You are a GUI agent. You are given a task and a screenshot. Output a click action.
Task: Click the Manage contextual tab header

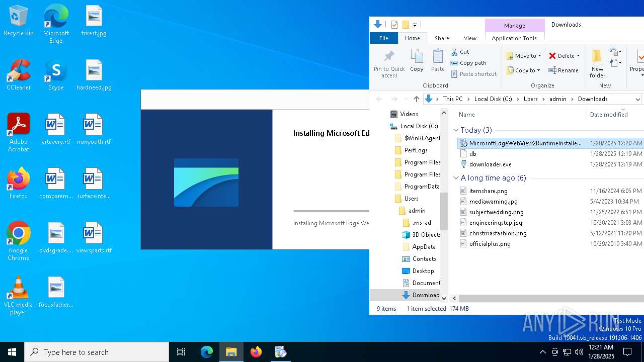coord(514,25)
